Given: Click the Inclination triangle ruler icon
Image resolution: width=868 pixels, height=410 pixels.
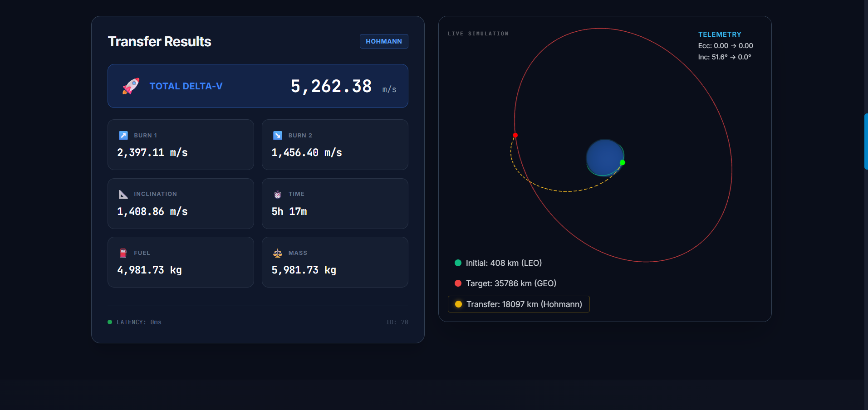Looking at the screenshot, I should (123, 194).
